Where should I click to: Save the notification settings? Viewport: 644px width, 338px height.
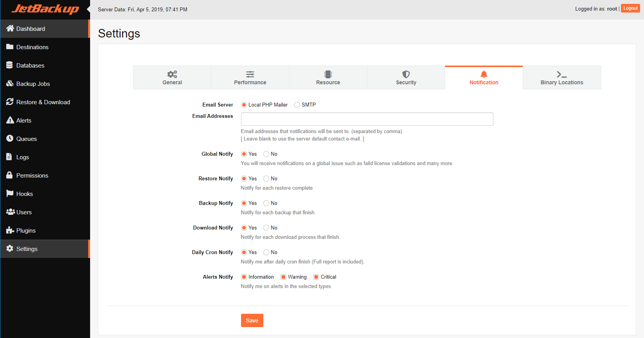point(252,320)
